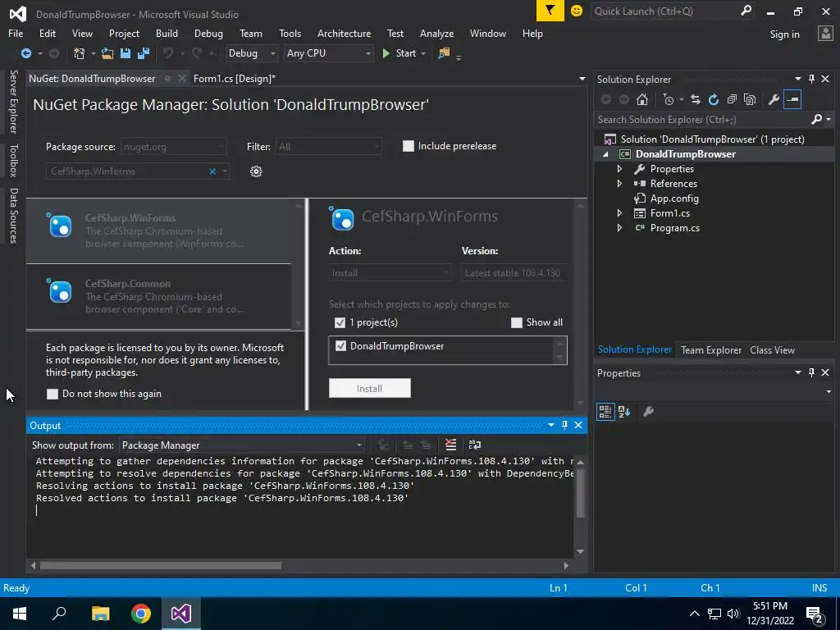Open the Architecture menu

[x=344, y=33]
